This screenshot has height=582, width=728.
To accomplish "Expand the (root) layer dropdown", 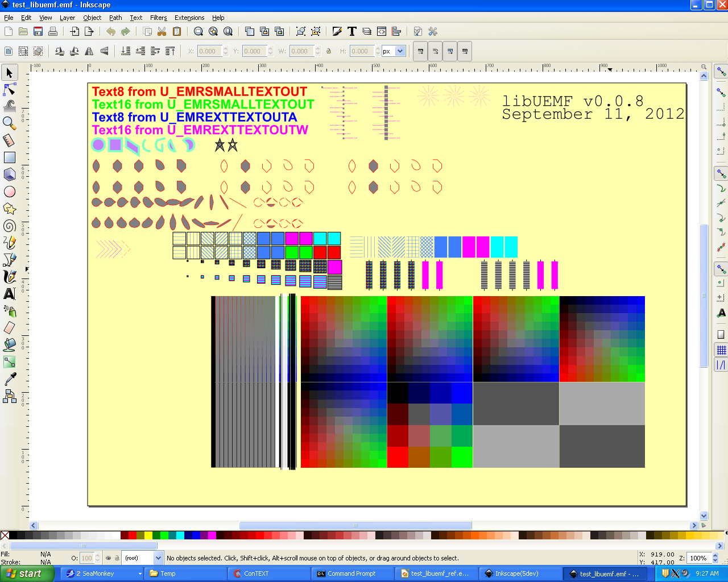I will (x=158, y=558).
